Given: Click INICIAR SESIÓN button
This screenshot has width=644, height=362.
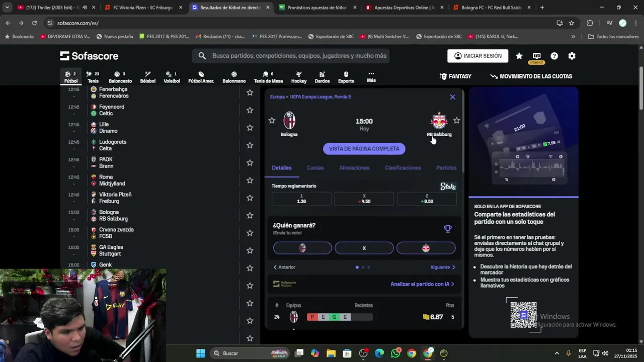Looking at the screenshot, I should pos(478,56).
